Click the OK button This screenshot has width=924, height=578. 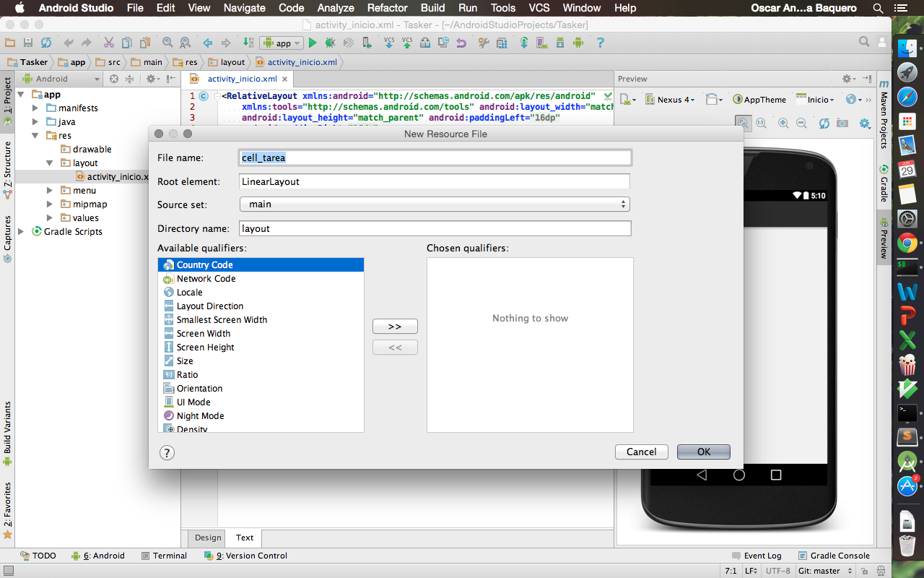704,452
